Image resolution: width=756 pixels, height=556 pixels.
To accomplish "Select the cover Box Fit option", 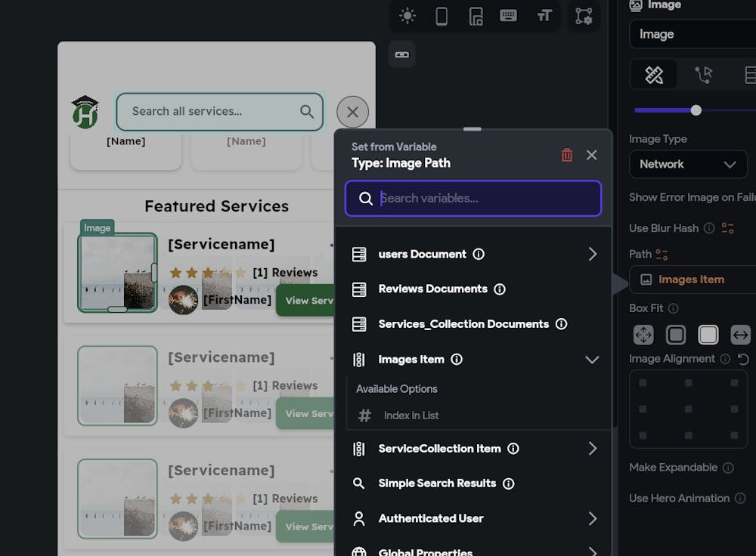I will click(708, 335).
